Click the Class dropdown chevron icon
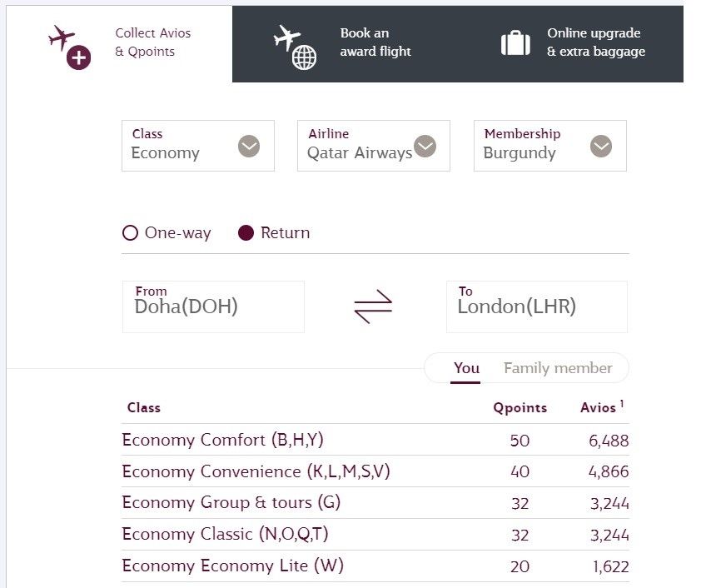 click(249, 146)
